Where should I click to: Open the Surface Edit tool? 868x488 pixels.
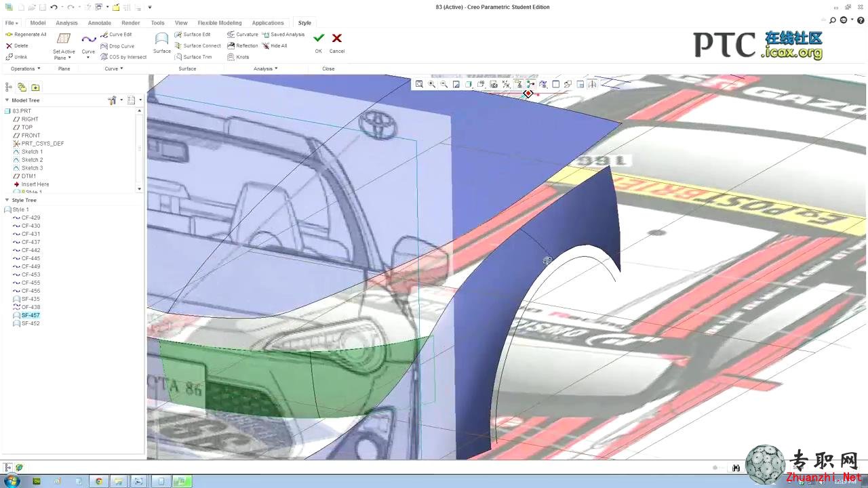click(x=193, y=35)
